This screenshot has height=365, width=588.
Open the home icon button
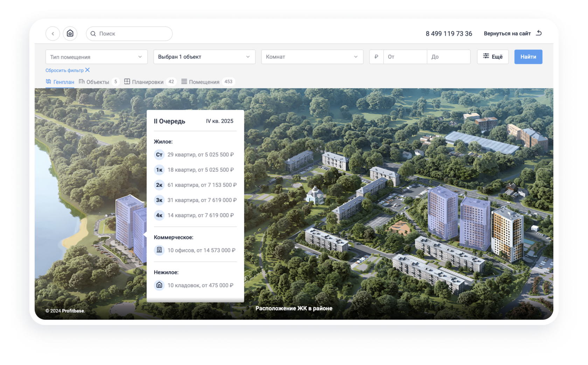[x=70, y=34]
